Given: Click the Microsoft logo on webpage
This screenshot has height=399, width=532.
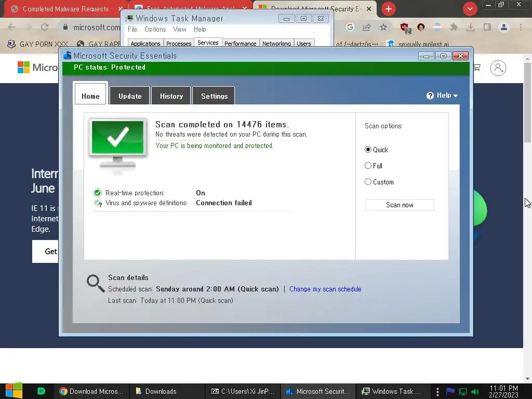Looking at the screenshot, I should 37,67.
